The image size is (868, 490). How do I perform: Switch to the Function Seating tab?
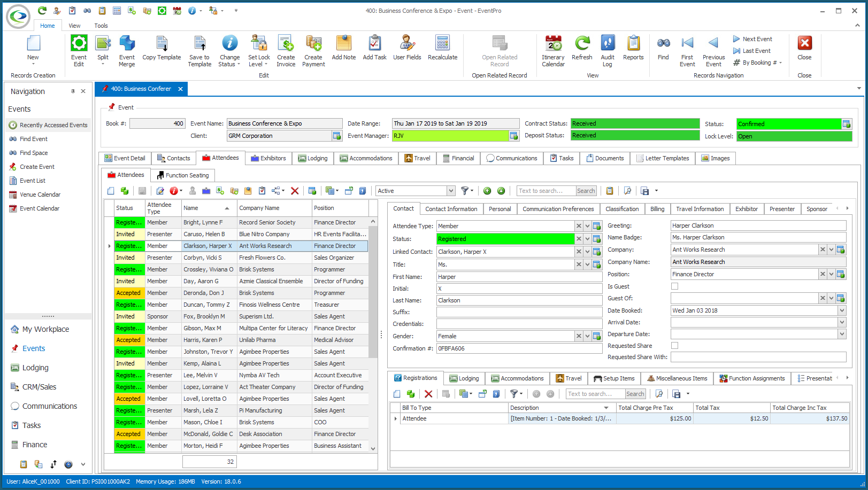coord(182,175)
